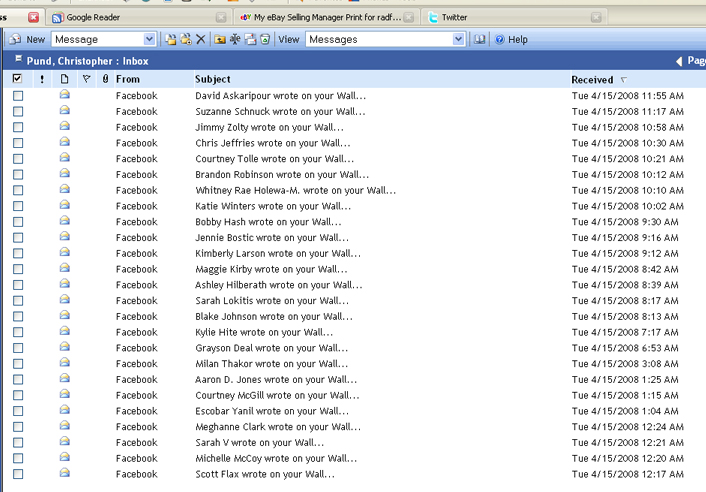Open Sarah Lokitis wrote on your Wall message
706x492 pixels.
coord(272,301)
